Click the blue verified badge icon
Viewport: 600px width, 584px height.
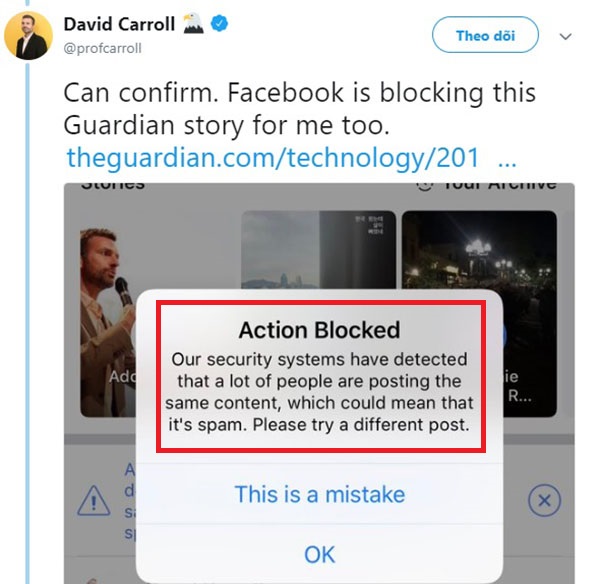point(220,23)
